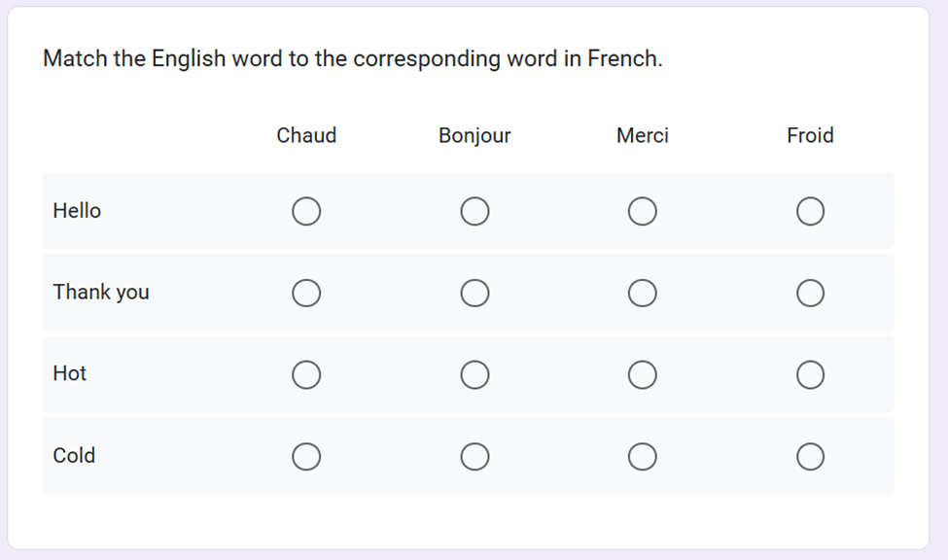
Task: Pick Froid for the Hello row
Action: click(x=810, y=211)
